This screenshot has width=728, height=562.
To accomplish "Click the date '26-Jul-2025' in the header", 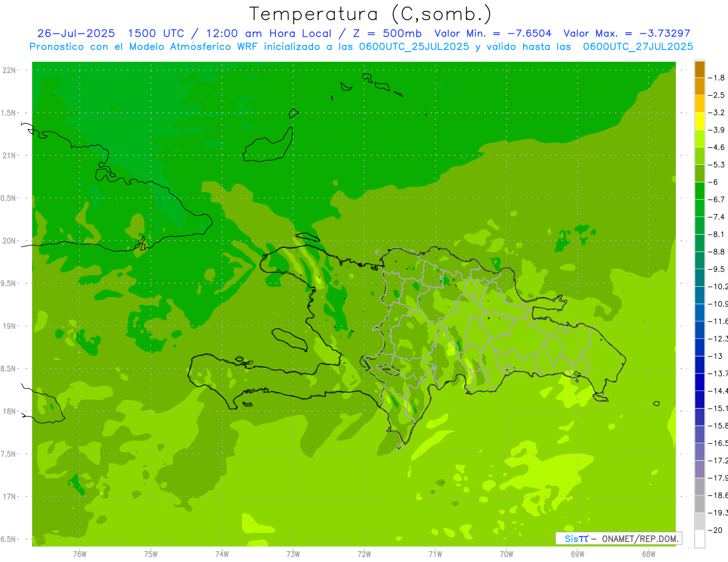I will [x=76, y=33].
